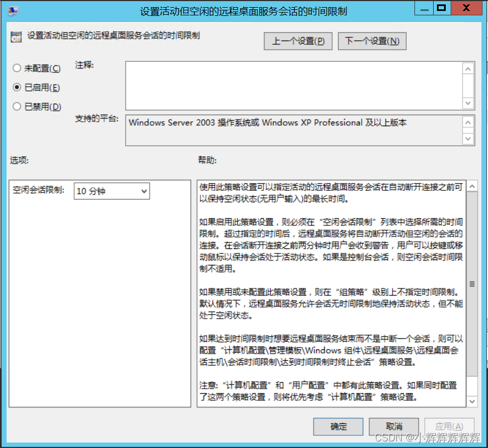The height and width of the screenshot is (448, 488).
Task: Minimize the policy settings window
Action: 424,8
